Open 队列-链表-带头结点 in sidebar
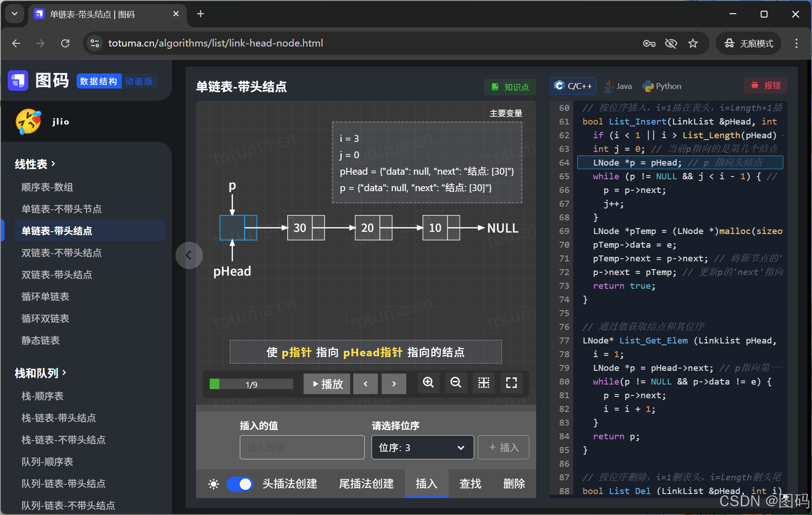 coord(63,484)
